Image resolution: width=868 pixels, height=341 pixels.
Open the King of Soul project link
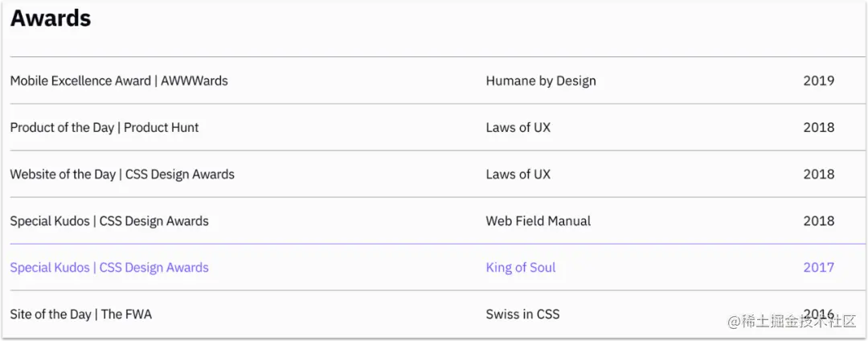pyautogui.click(x=521, y=267)
